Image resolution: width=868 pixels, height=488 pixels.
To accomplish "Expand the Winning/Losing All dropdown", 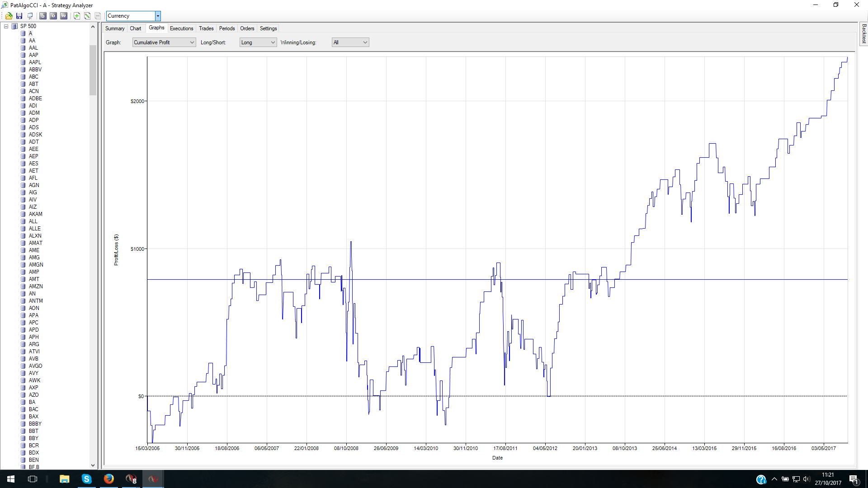I will tap(350, 42).
